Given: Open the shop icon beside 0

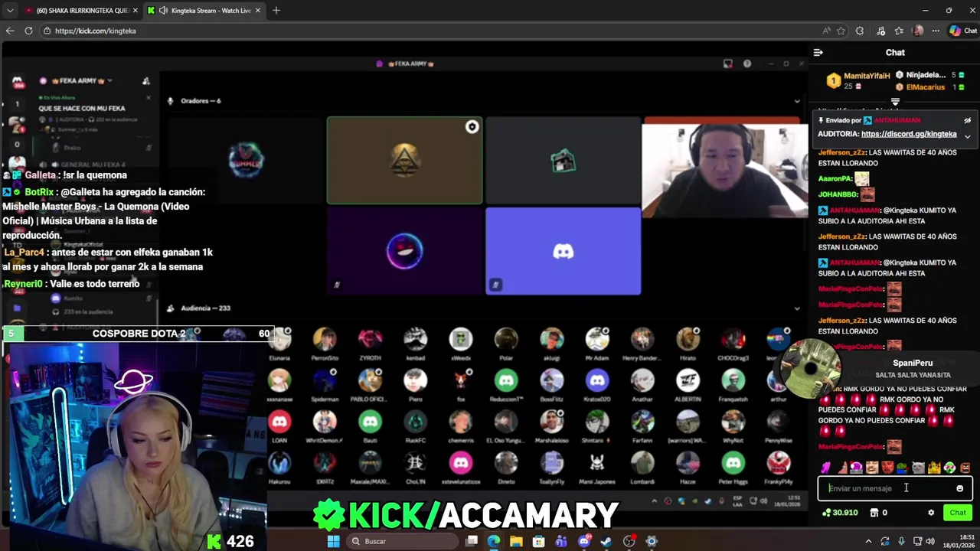Looking at the screenshot, I should click(x=874, y=513).
